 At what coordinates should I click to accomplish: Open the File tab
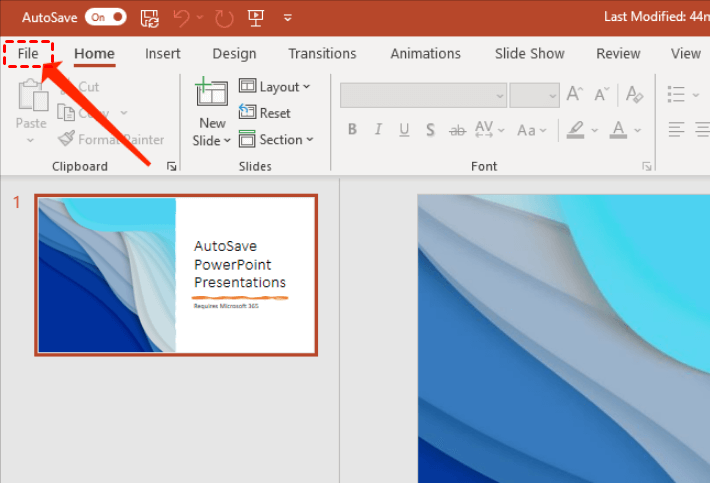28,53
